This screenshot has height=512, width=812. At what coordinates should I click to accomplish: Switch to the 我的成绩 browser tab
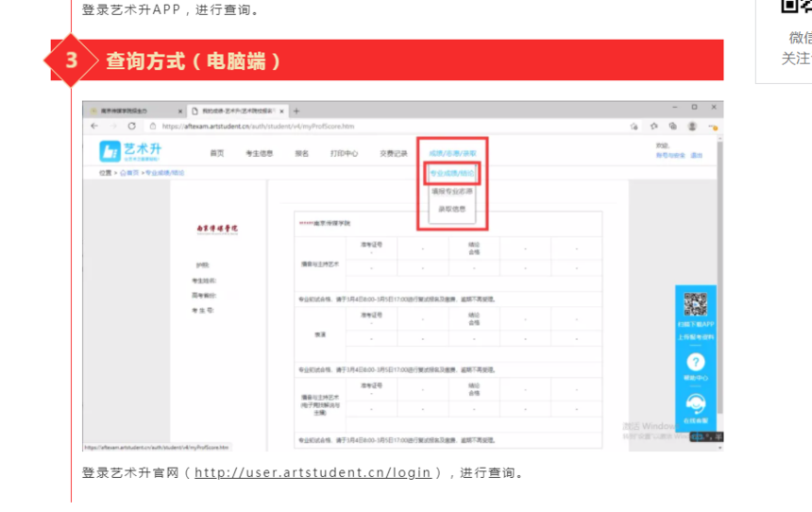tap(236, 111)
